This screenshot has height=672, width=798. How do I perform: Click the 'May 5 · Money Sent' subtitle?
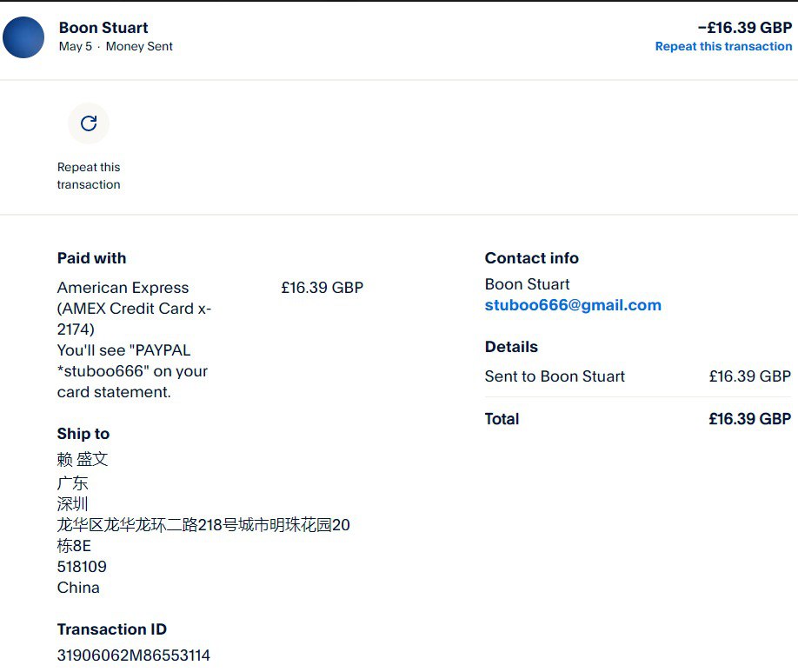pyautogui.click(x=116, y=47)
